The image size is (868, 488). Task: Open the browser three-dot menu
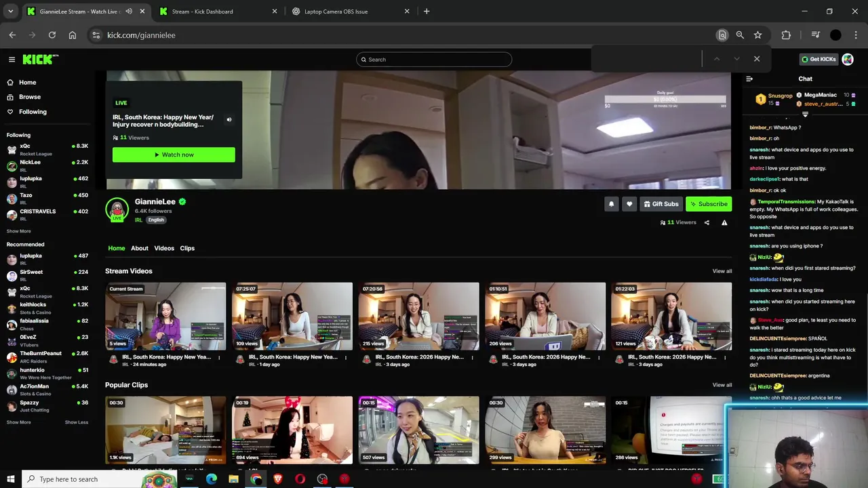[855, 35]
